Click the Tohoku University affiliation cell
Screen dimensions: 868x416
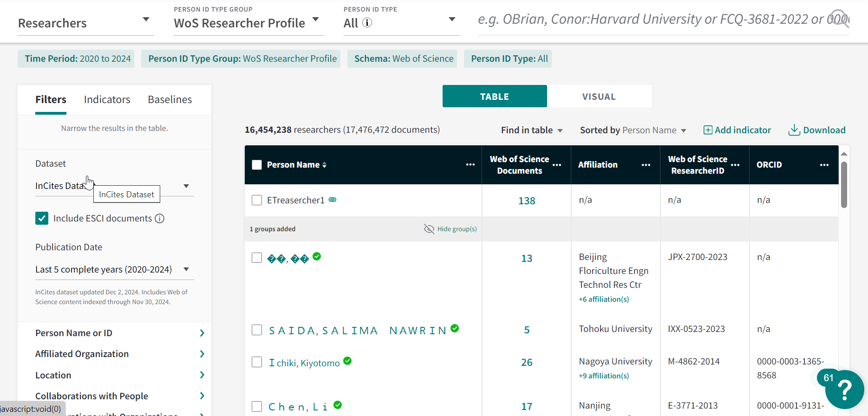coord(615,329)
